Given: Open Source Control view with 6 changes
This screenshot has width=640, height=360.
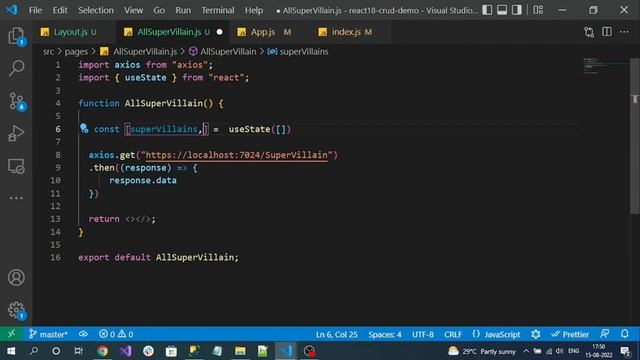Looking at the screenshot, I should (16, 101).
